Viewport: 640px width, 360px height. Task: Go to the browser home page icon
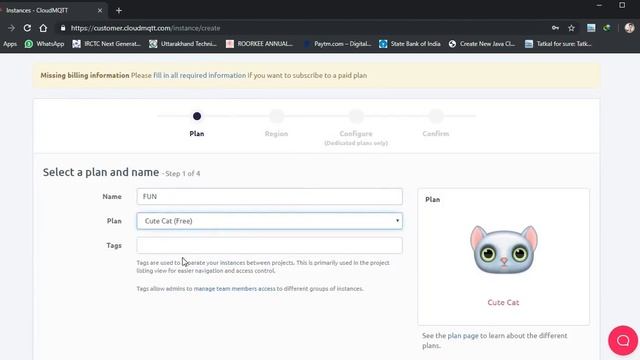(x=43, y=28)
